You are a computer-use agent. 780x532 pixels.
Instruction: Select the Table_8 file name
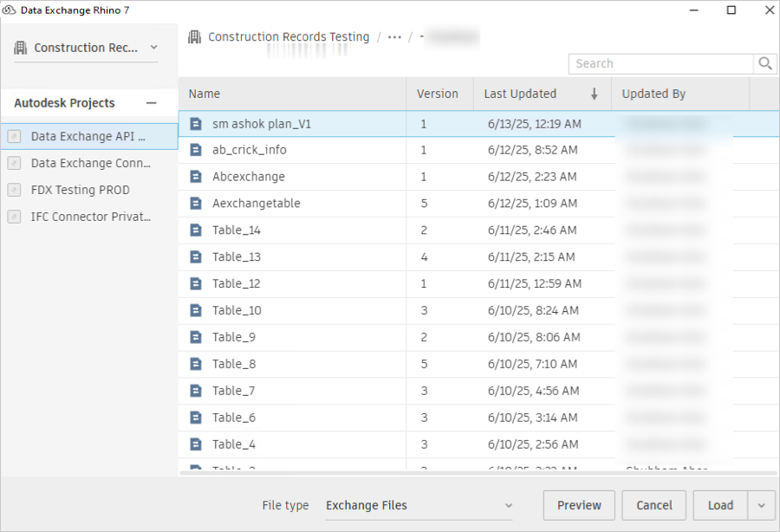point(234,365)
